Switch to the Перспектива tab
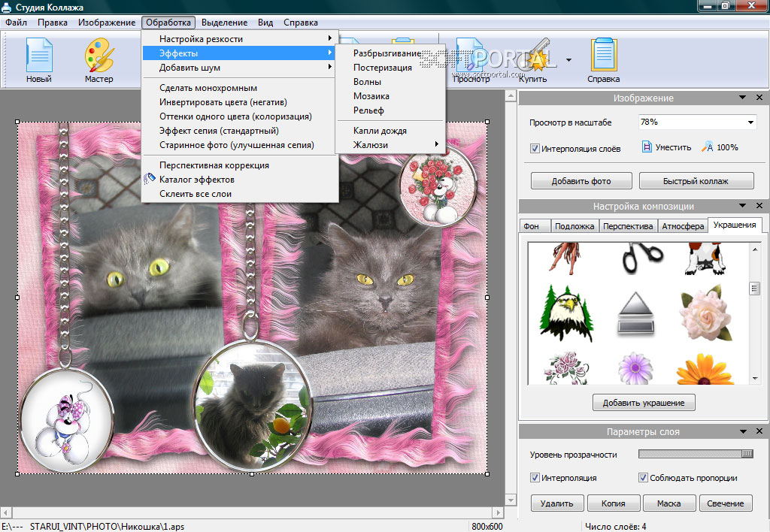The height and width of the screenshot is (532, 770). 628,225
